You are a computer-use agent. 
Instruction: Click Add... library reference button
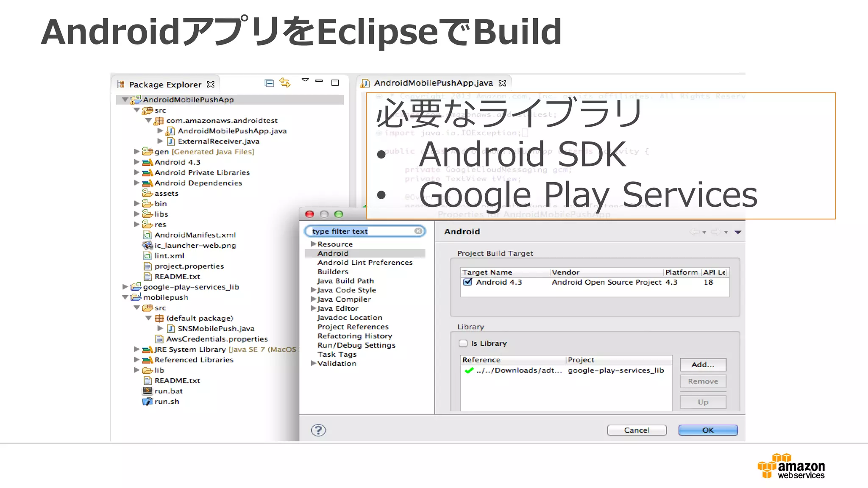click(703, 365)
